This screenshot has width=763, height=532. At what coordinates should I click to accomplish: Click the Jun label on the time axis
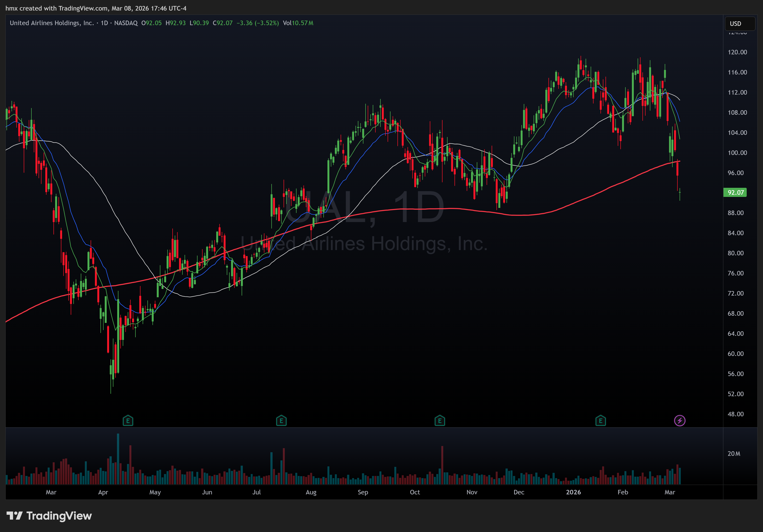point(207,492)
